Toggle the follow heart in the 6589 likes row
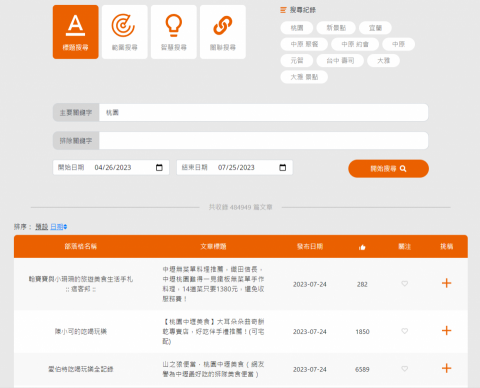Viewport: 480px width, 388px height. click(x=404, y=369)
